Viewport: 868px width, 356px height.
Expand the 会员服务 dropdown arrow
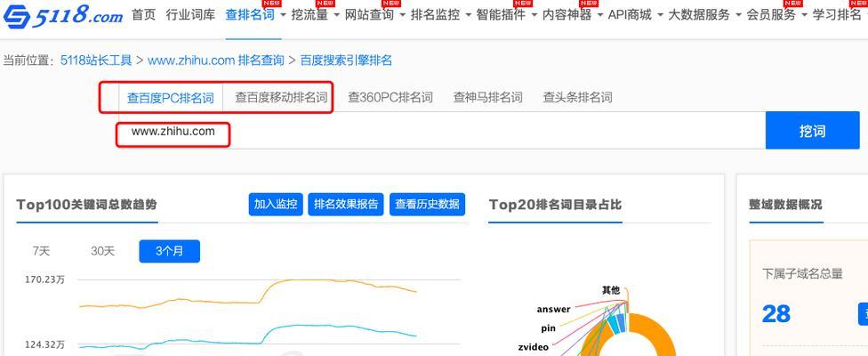(x=804, y=15)
